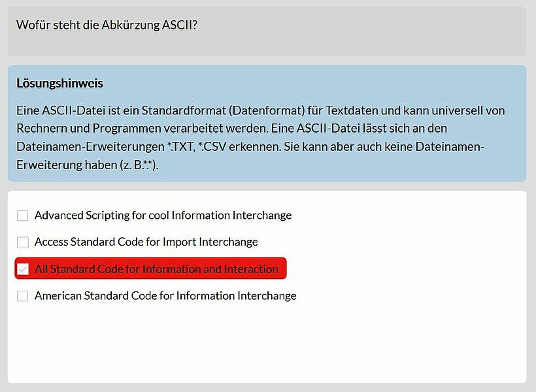Click the word 'Dateinamen-Erweiterungen' in the hint
Screen dimensions: 536x392
click(90, 146)
